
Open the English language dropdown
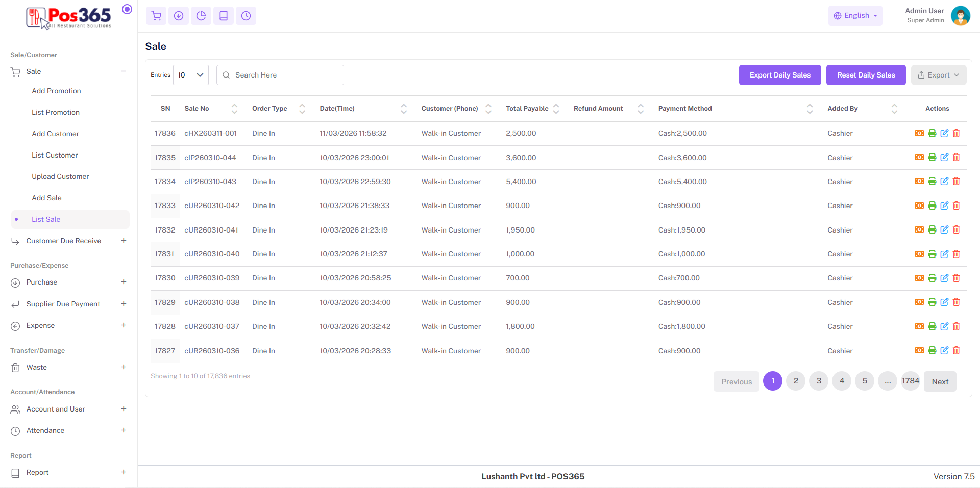pyautogui.click(x=855, y=16)
